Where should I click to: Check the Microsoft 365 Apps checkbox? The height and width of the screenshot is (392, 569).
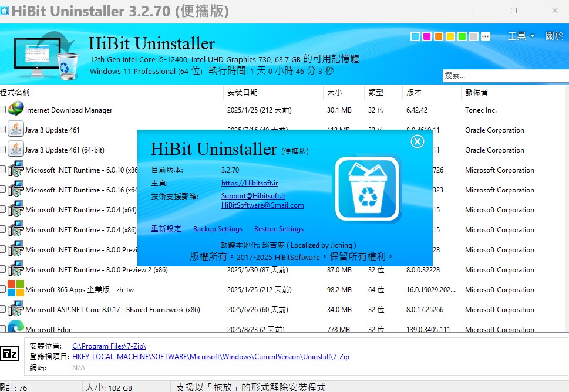(2, 289)
